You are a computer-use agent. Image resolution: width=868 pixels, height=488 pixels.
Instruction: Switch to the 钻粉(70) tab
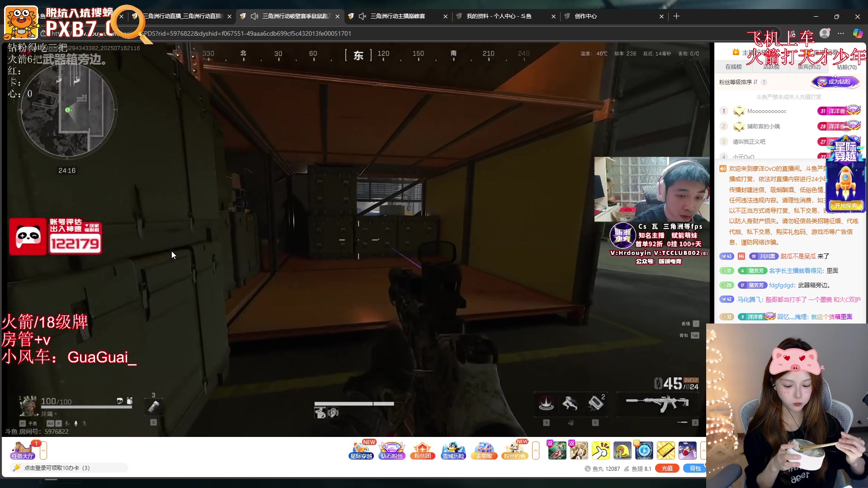click(x=846, y=67)
